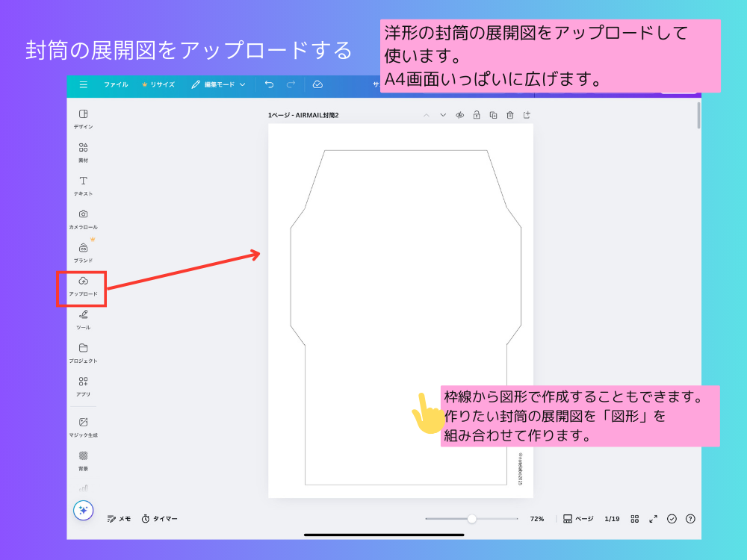Viewport: 747px width, 560px height.
Task: Open the カメラロール panel
Action: (x=83, y=216)
